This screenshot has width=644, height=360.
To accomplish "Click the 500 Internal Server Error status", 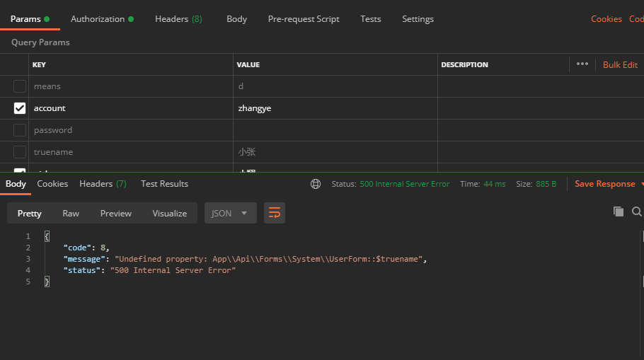I will (405, 184).
